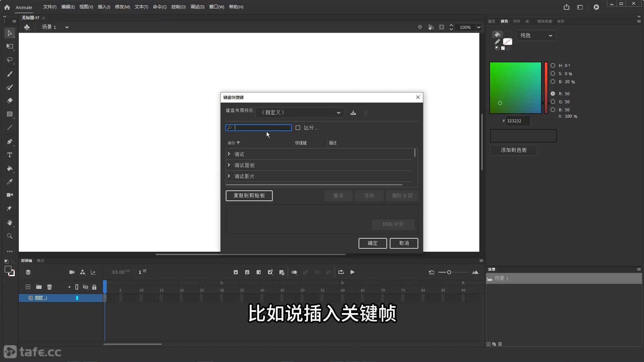The image size is (644, 362).
Task: Click the timeline layer view icon
Action: (28, 272)
